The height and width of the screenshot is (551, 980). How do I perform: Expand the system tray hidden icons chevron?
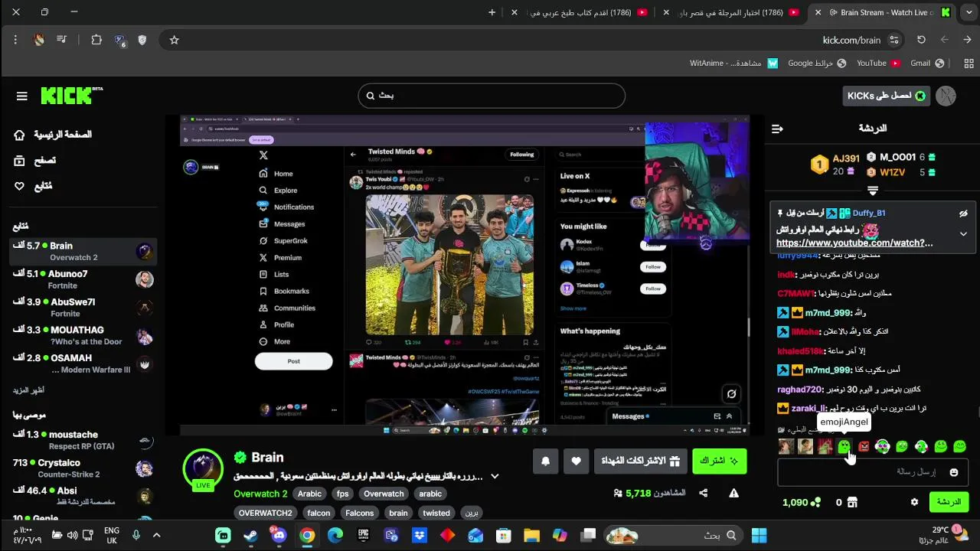pyautogui.click(x=157, y=536)
